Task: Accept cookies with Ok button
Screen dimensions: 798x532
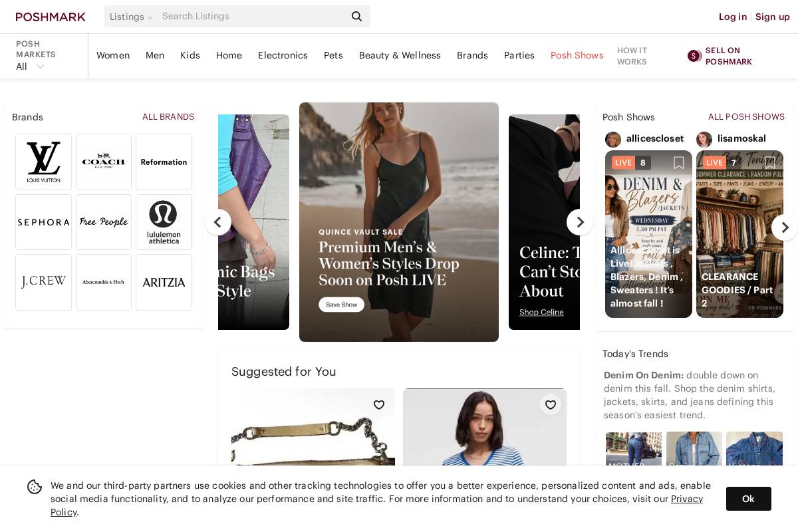Action: pos(749,499)
